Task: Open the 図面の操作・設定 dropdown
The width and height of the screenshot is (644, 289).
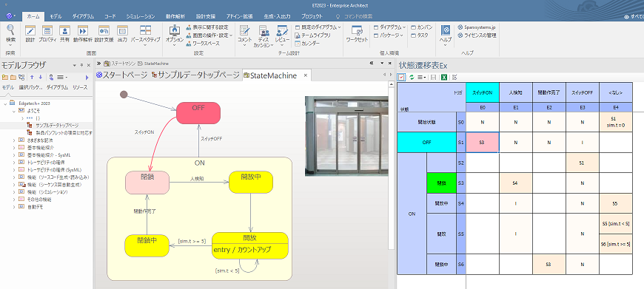Action: pyautogui.click(x=209, y=35)
